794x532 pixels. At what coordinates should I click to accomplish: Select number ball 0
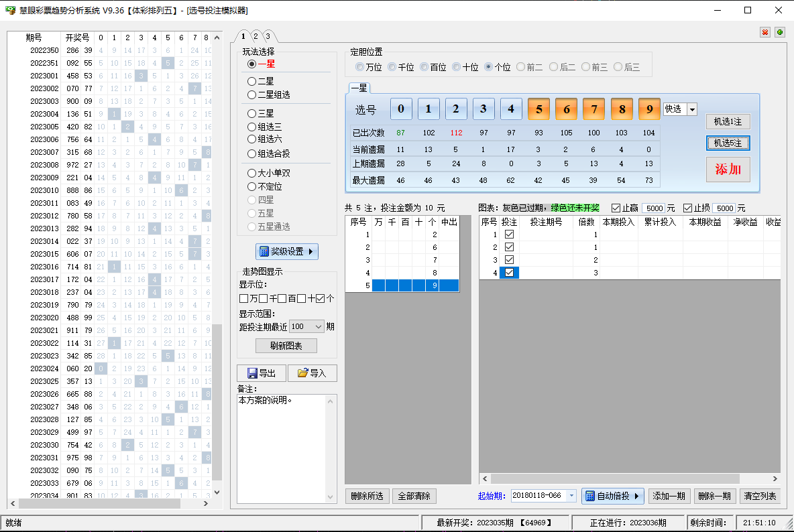pyautogui.click(x=401, y=109)
